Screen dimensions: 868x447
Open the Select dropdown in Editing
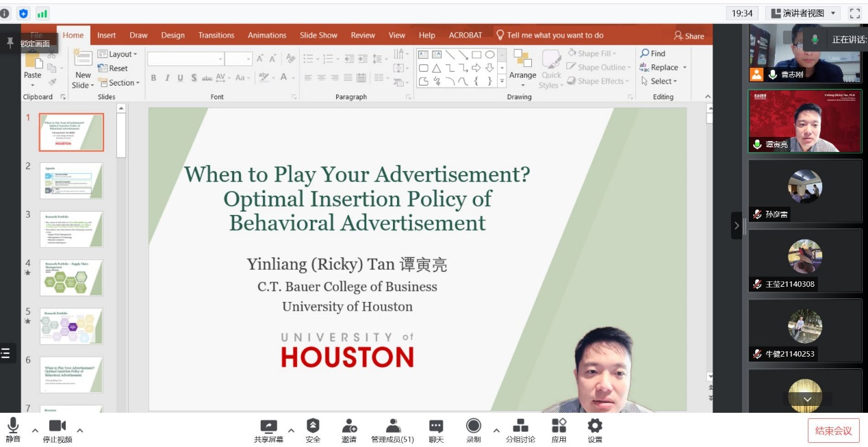click(x=659, y=81)
